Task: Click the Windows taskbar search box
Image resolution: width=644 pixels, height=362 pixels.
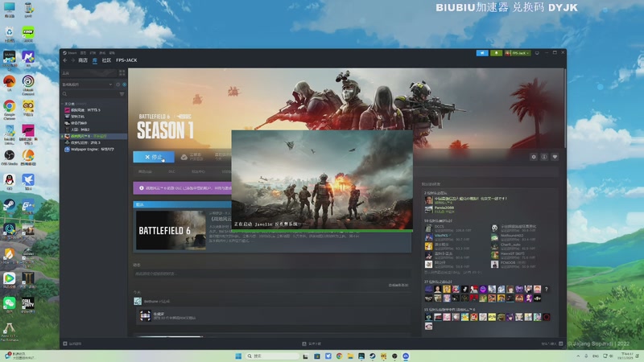Action: click(x=272, y=356)
